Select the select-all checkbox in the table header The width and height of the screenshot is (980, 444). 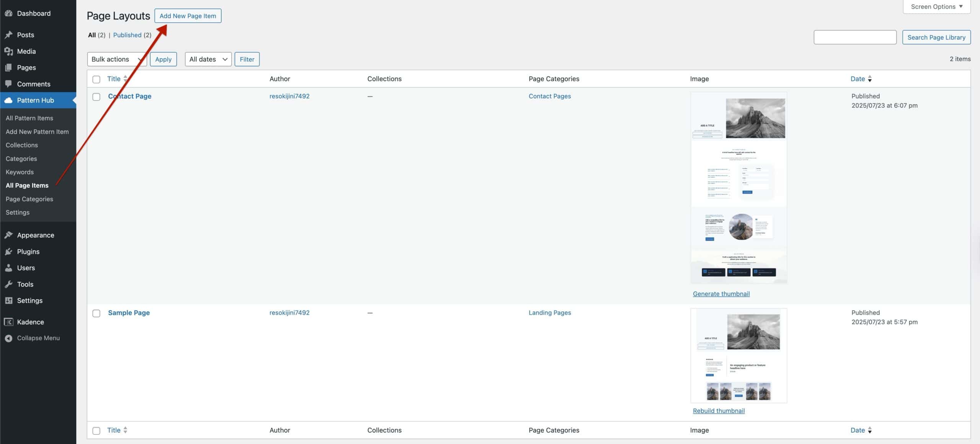click(x=96, y=79)
